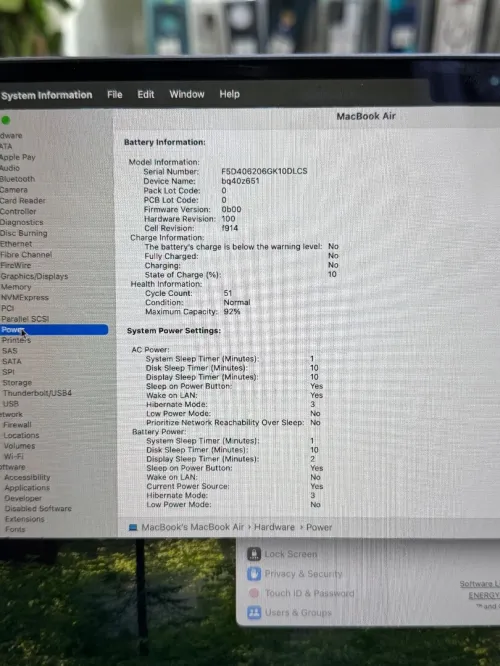Image resolution: width=500 pixels, height=666 pixels.
Task: Select Volumes in the sidebar
Action: point(20,446)
